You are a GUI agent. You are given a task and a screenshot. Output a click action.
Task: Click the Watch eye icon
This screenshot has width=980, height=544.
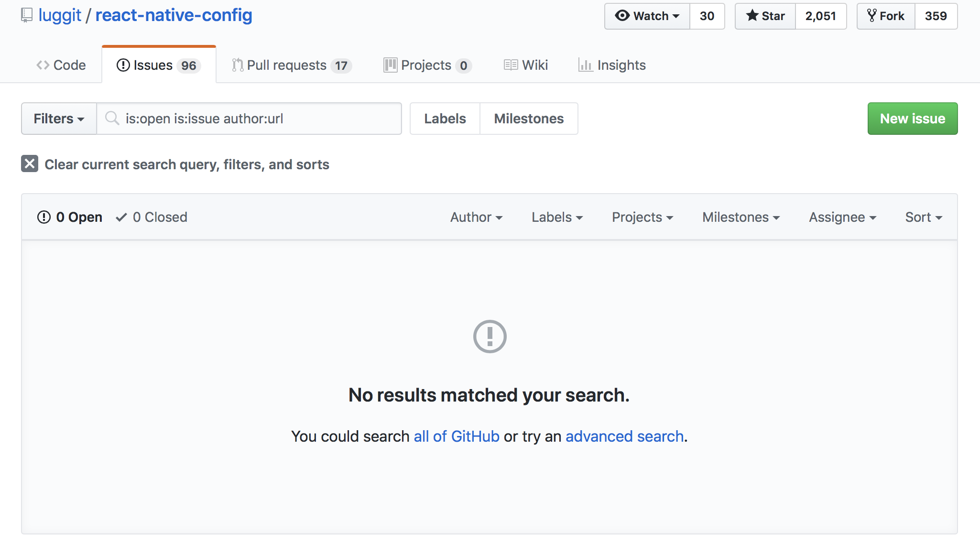point(622,16)
